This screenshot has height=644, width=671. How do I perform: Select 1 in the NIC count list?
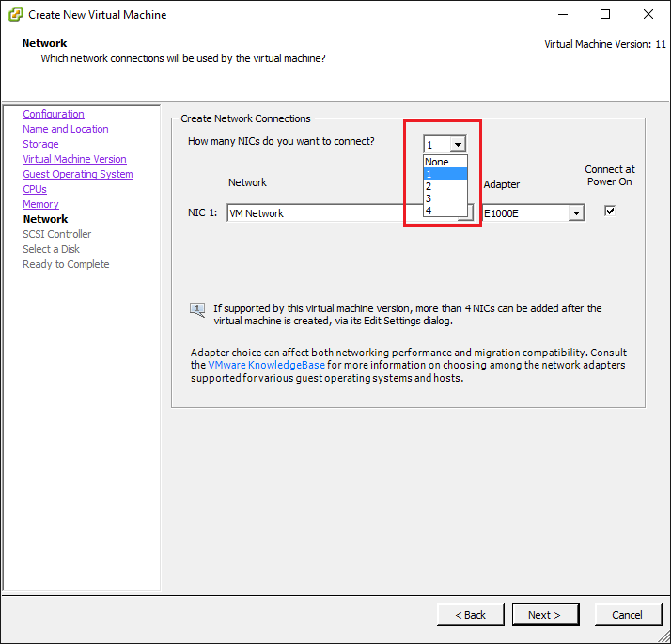pyautogui.click(x=445, y=174)
